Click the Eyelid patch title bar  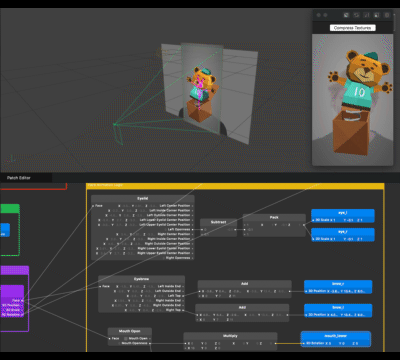point(143,198)
